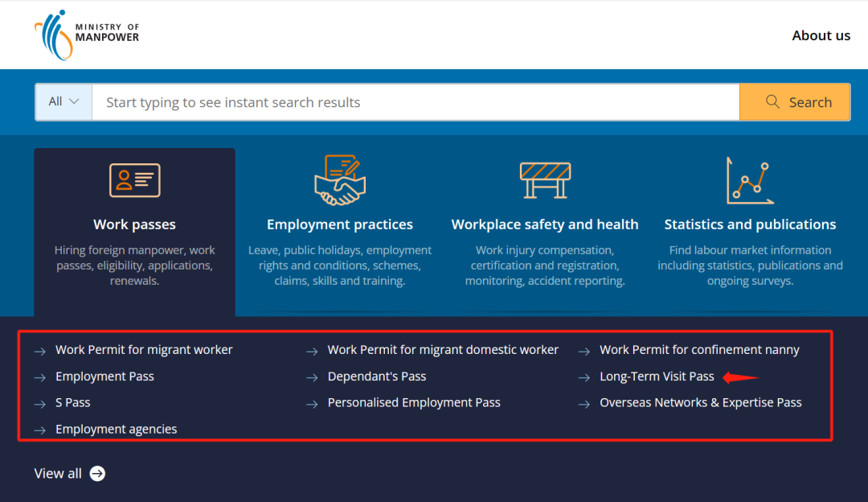868x502 pixels.
Task: Click the arrow beside Employment Pass
Action: tap(40, 378)
